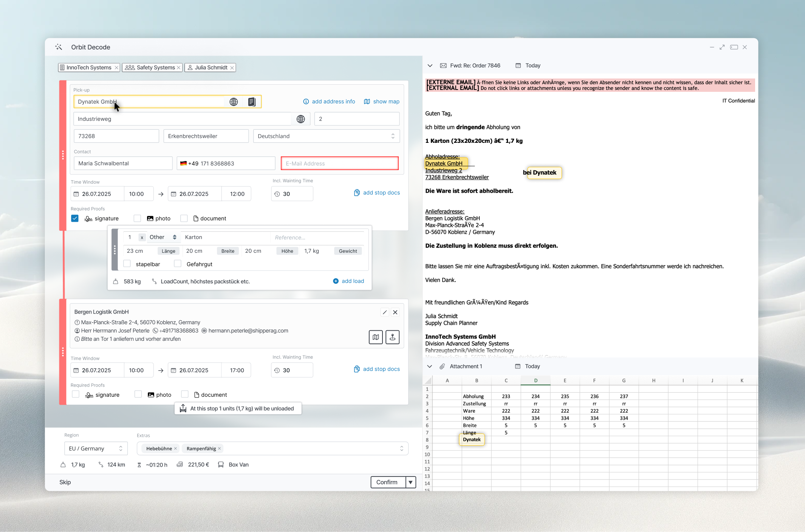Screen dimensions: 805x532
Task: Click the Reference input field
Action: [x=317, y=237]
